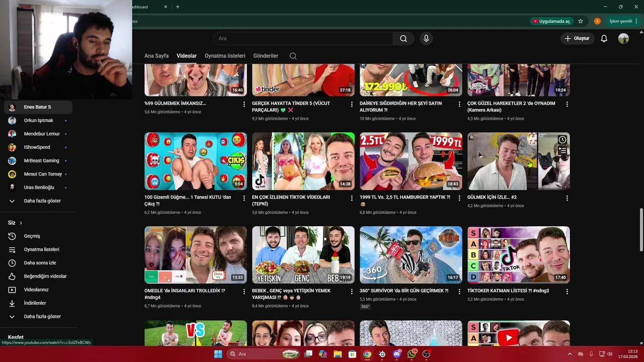Open Oynatma listeleri in sidebar
This screenshot has height=362, width=644.
tap(38, 249)
